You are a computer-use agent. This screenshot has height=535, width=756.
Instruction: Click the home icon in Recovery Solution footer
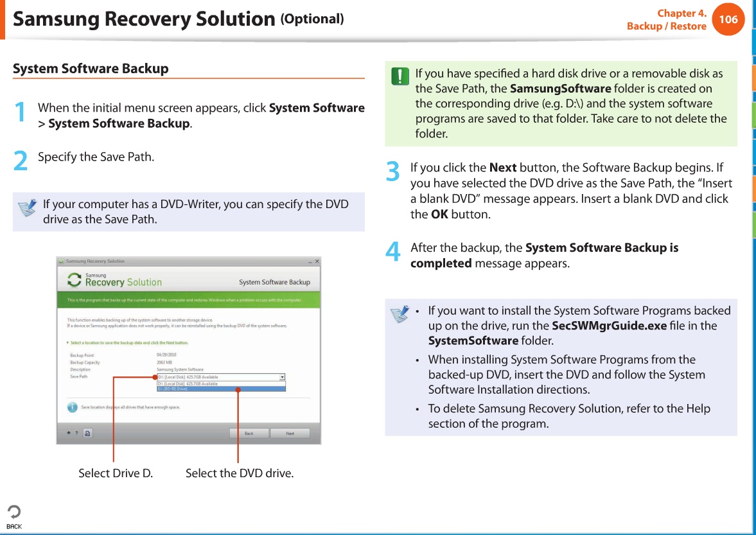click(x=69, y=433)
